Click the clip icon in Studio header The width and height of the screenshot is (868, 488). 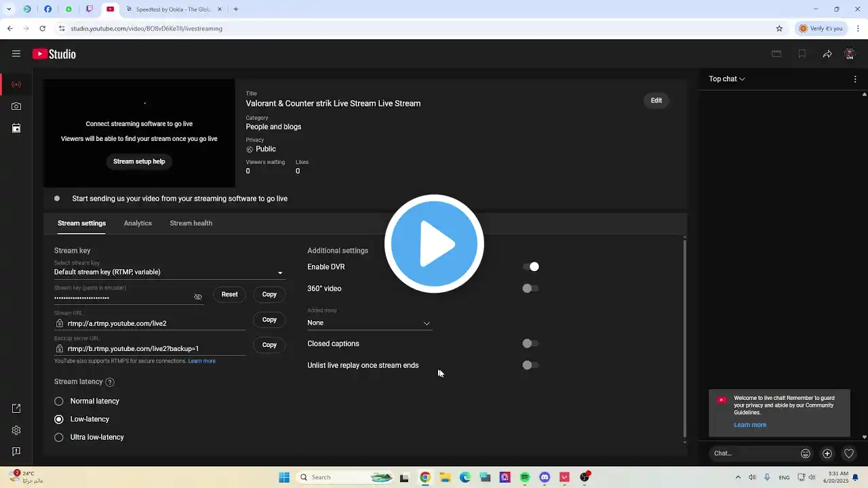click(776, 54)
